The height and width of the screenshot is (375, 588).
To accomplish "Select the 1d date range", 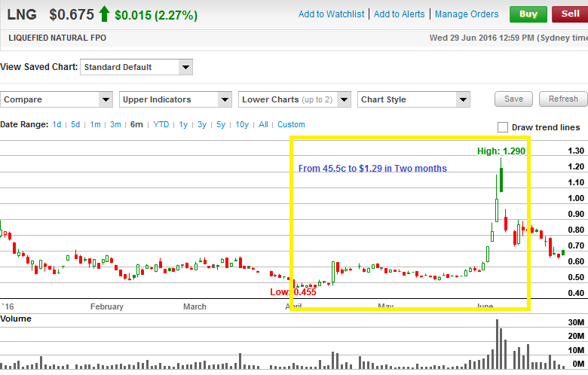I will (57, 124).
